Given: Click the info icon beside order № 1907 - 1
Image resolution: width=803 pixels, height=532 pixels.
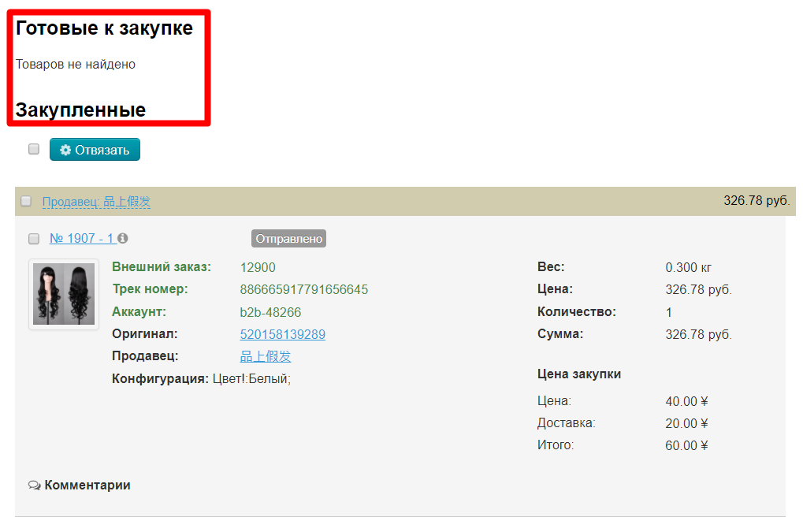Looking at the screenshot, I should [x=123, y=238].
